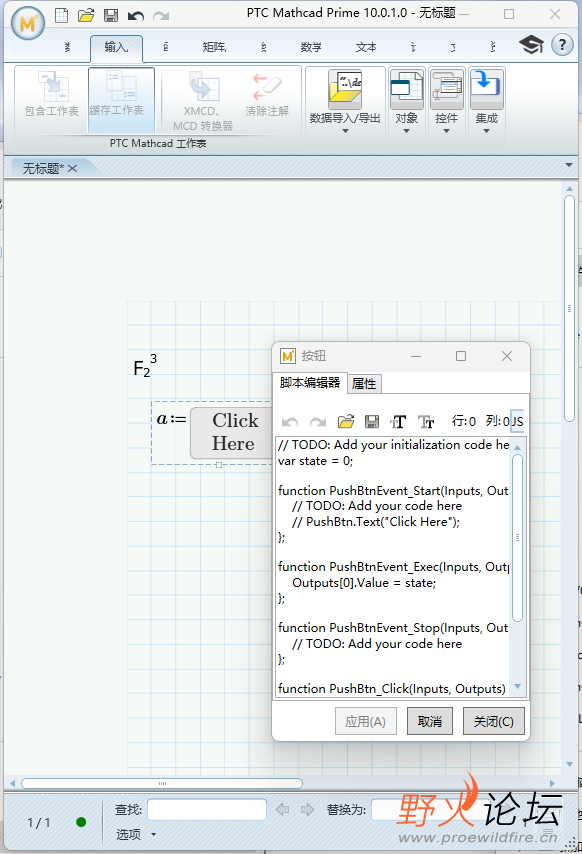Click the 控件 ribbon icon
This screenshot has height=854, width=582.
click(446, 88)
